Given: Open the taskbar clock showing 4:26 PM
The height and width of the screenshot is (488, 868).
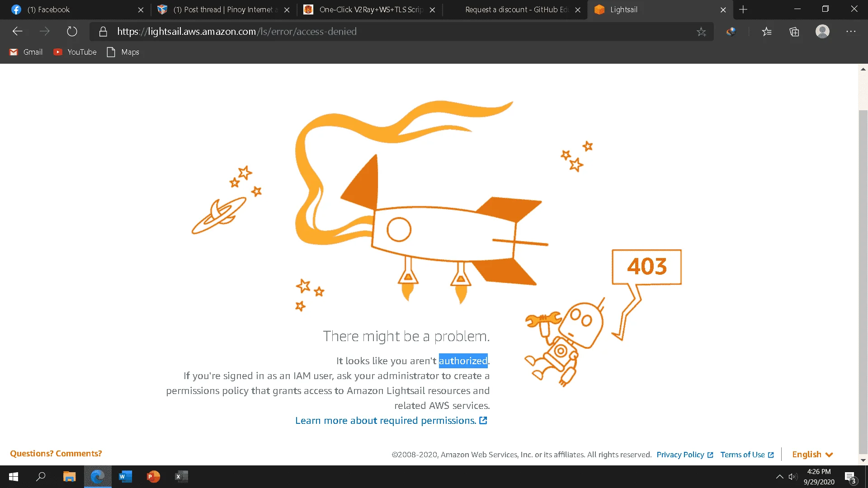Looking at the screenshot, I should (x=819, y=477).
